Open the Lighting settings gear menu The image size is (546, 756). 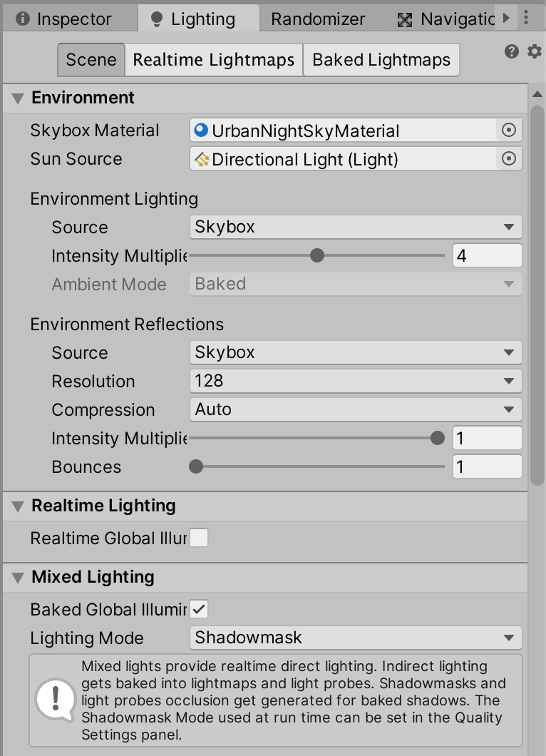[x=535, y=51]
